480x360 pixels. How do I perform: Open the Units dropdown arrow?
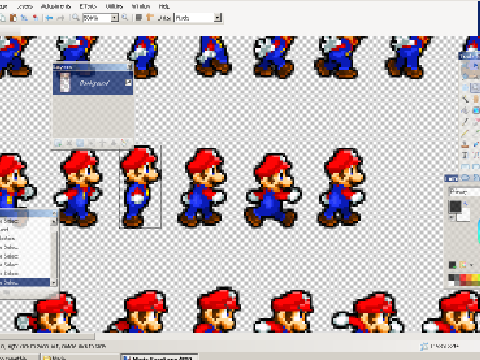click(218, 18)
